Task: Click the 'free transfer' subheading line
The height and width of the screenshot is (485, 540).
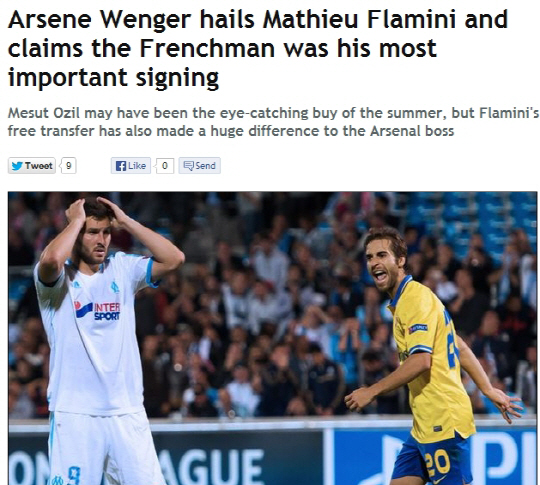Action: coord(231,131)
